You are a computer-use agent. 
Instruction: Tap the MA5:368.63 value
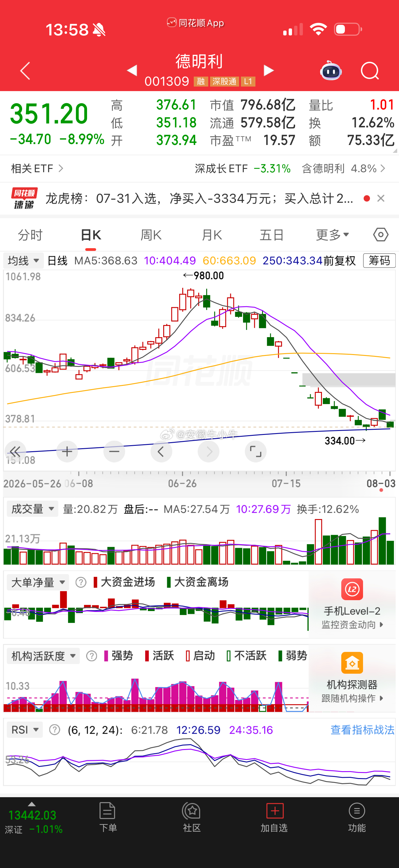105,261
